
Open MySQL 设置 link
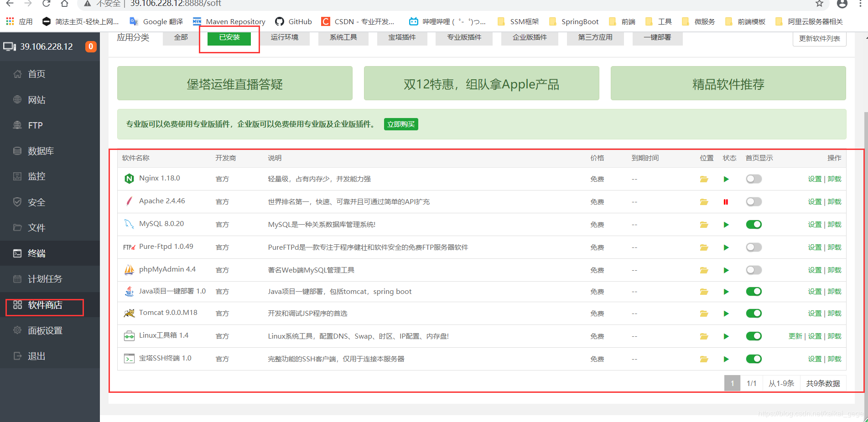coord(815,225)
